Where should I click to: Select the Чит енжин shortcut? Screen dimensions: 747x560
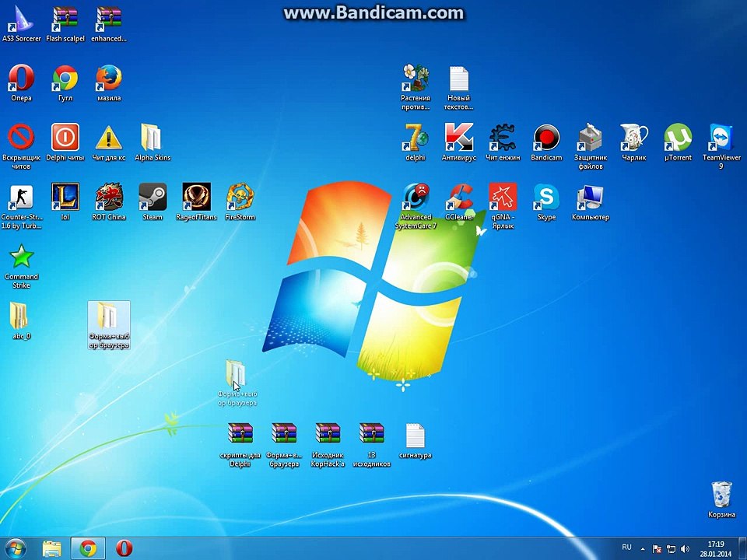(x=503, y=142)
